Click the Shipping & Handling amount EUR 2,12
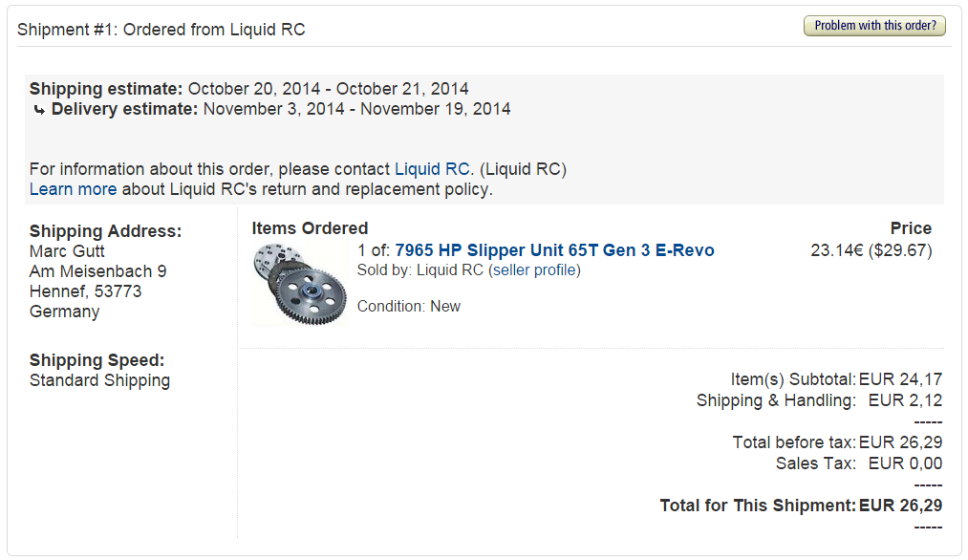The height and width of the screenshot is (560, 968). 905,400
